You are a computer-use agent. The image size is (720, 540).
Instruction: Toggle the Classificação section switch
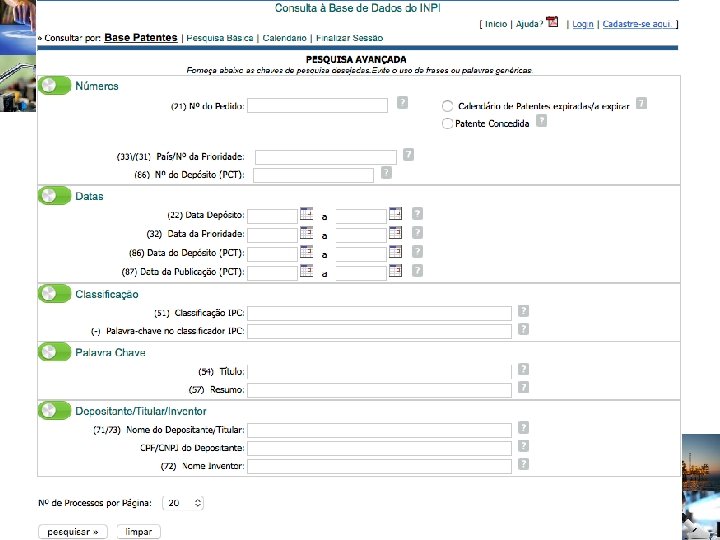[x=54, y=294]
